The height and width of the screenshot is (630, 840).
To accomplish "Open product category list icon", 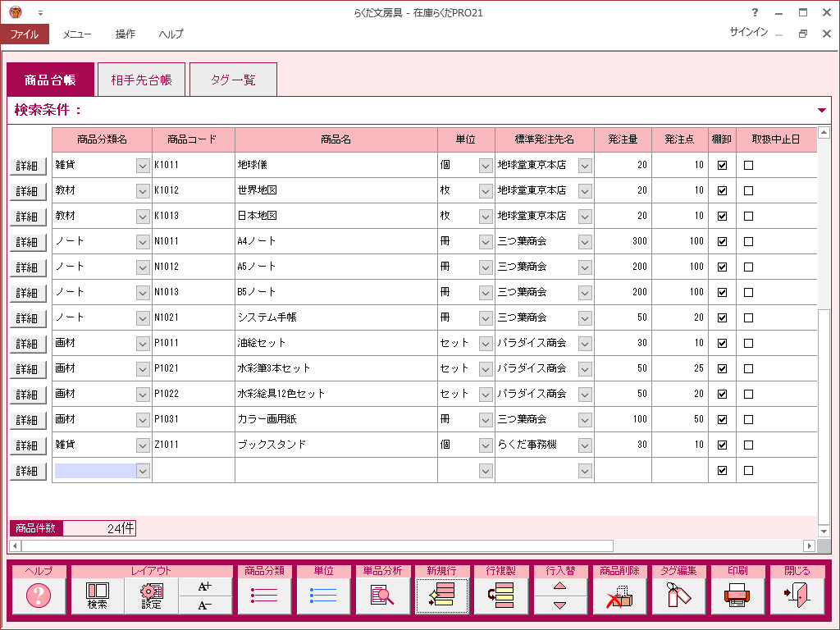I will (264, 596).
